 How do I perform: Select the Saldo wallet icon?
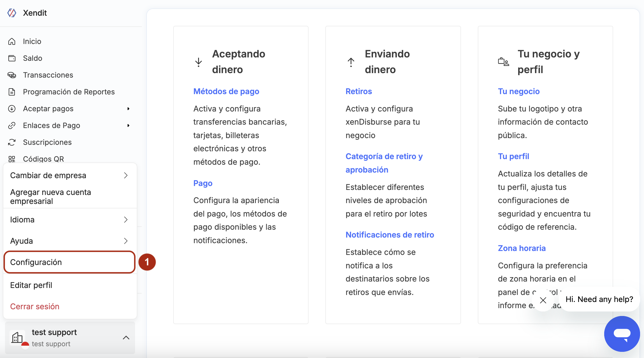tap(12, 58)
